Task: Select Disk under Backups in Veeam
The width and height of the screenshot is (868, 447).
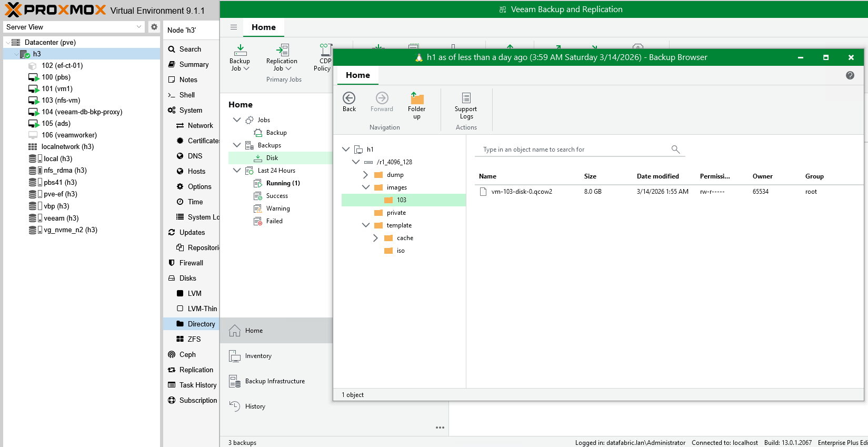Action: coord(281,158)
